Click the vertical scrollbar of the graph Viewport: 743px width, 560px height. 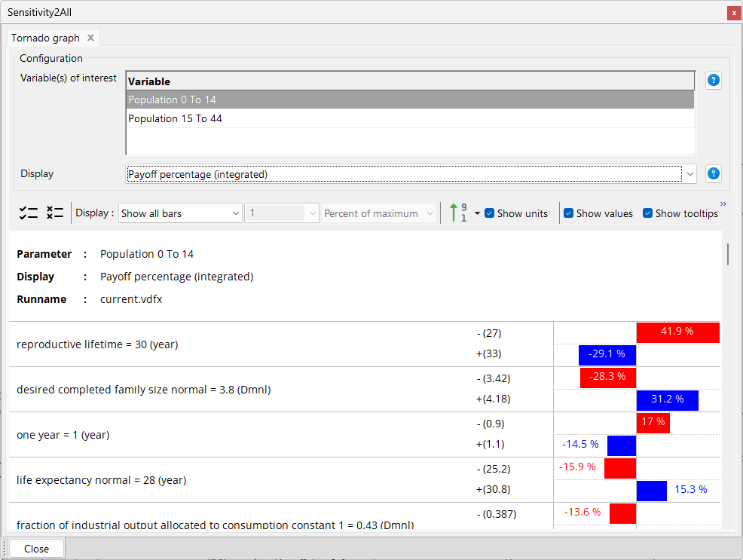(x=727, y=254)
